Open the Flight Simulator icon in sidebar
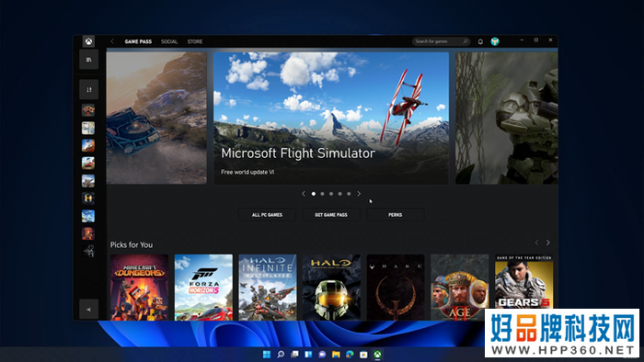This screenshot has height=362, width=644. pyautogui.click(x=88, y=216)
